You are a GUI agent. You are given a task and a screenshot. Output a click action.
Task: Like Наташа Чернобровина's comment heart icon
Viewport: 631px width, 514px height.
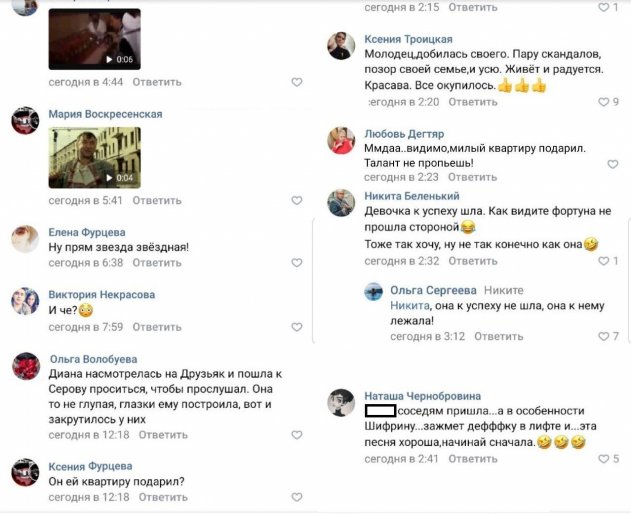(603, 459)
